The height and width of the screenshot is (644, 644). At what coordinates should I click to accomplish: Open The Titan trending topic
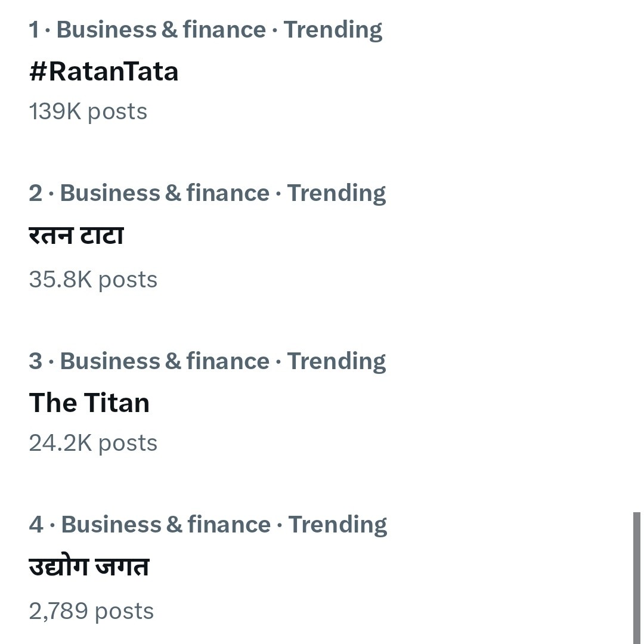click(x=89, y=403)
